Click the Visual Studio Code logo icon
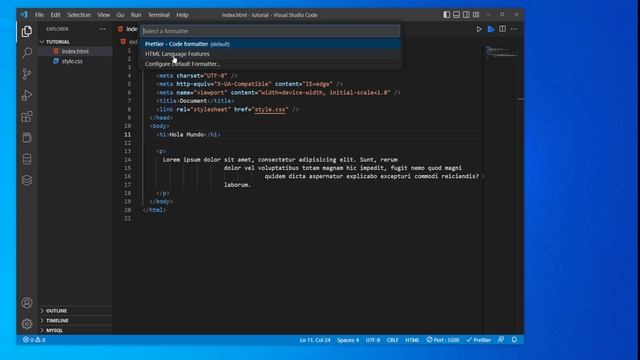This screenshot has height=360, width=640. coord(24,15)
